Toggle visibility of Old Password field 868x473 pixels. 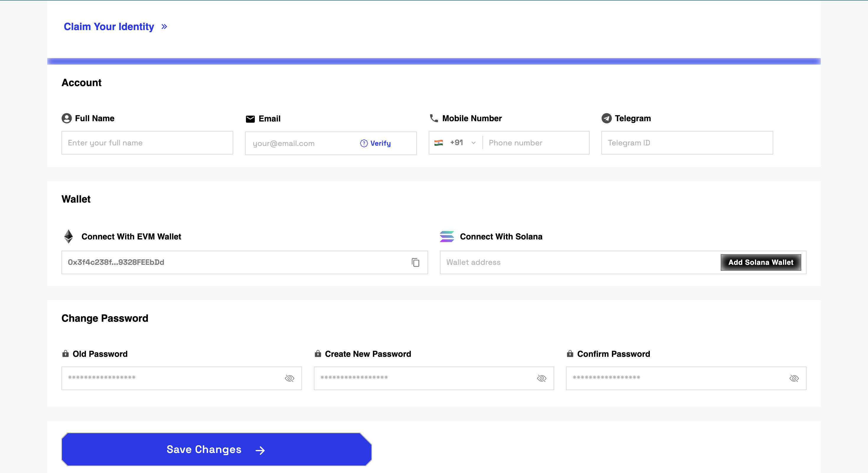pos(289,378)
